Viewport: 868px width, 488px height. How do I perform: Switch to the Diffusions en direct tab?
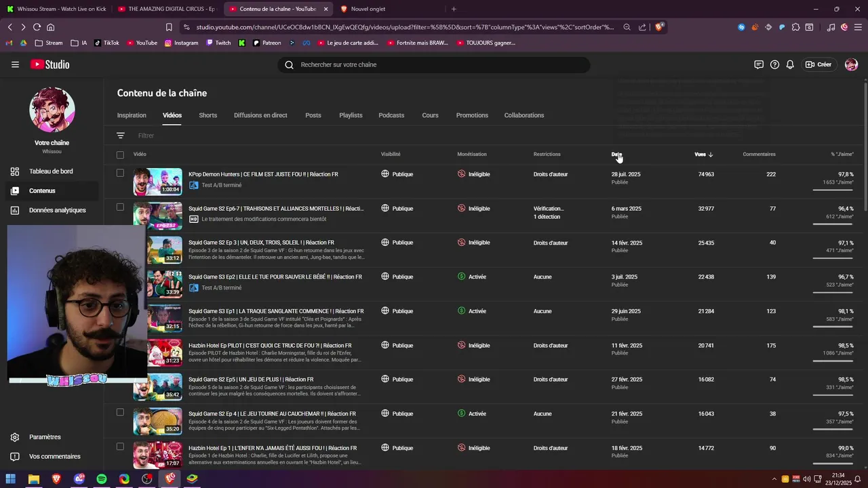[260, 115]
